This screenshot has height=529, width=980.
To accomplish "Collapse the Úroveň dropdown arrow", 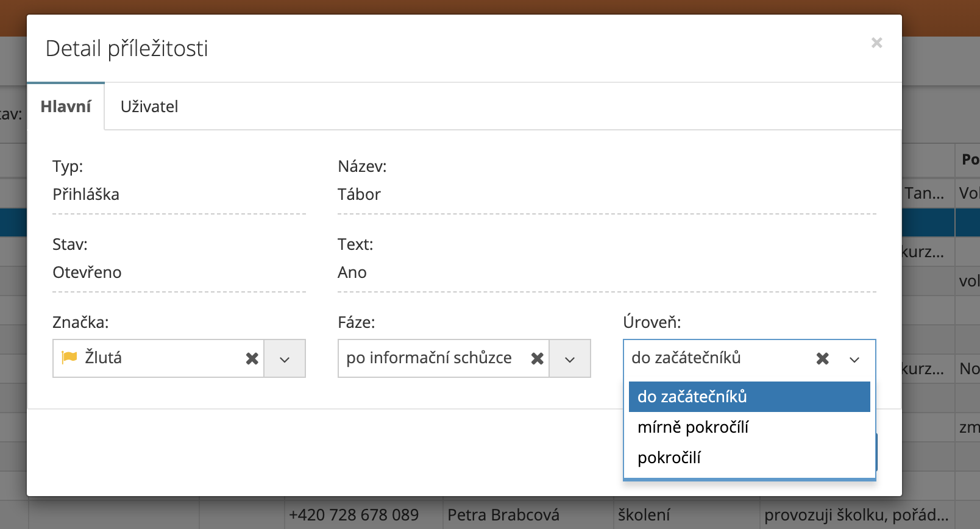I will click(x=854, y=358).
